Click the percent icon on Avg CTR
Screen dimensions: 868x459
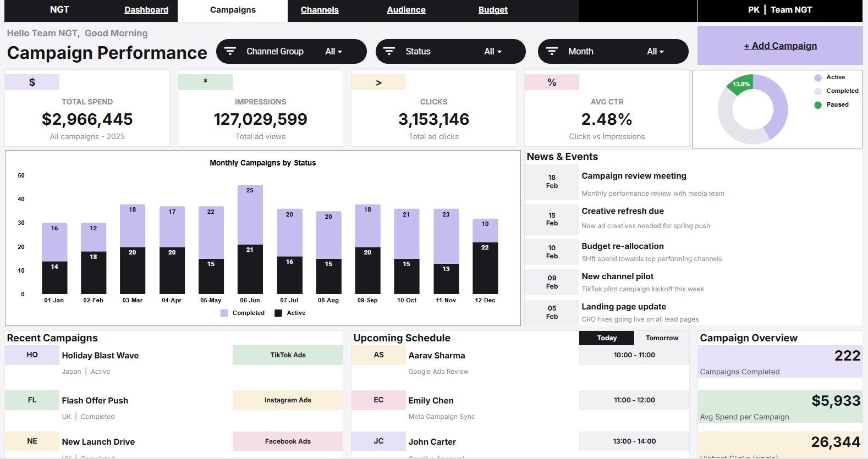[552, 82]
